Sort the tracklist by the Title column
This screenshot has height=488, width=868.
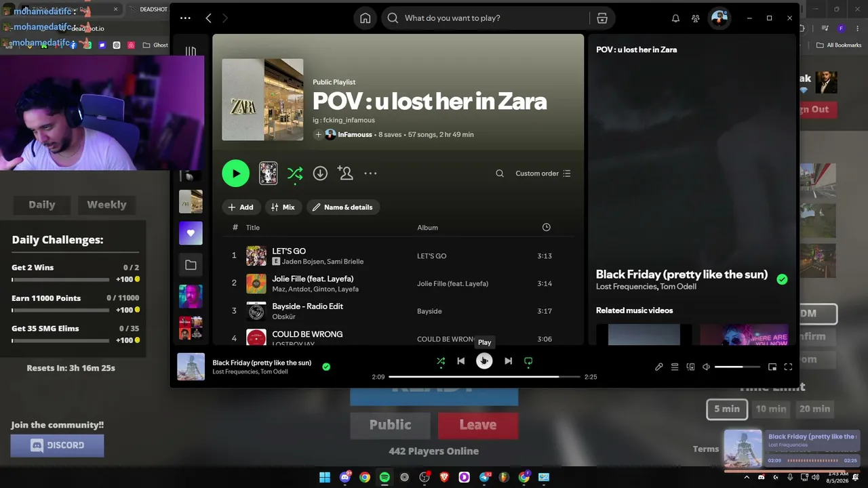pos(253,228)
